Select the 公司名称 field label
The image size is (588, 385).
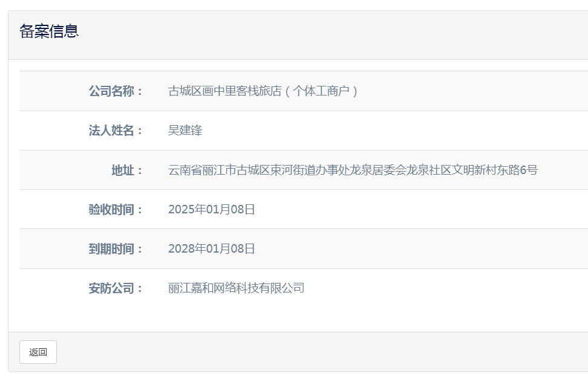pos(115,91)
